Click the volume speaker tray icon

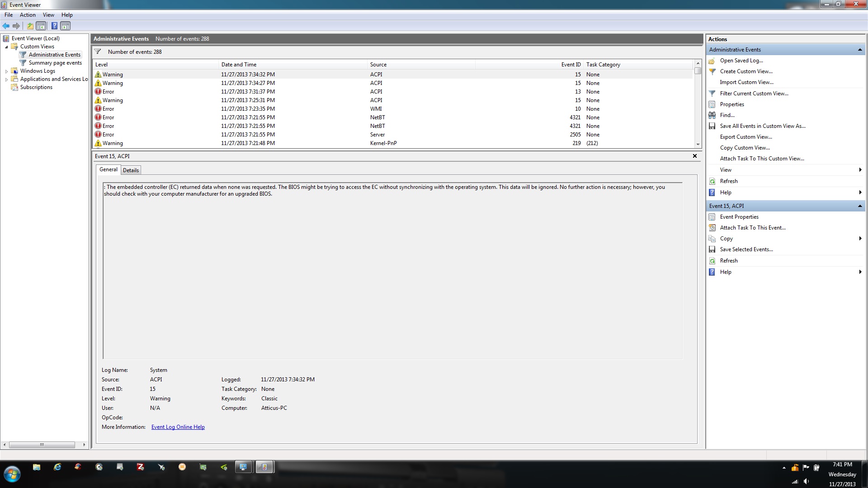click(x=806, y=482)
